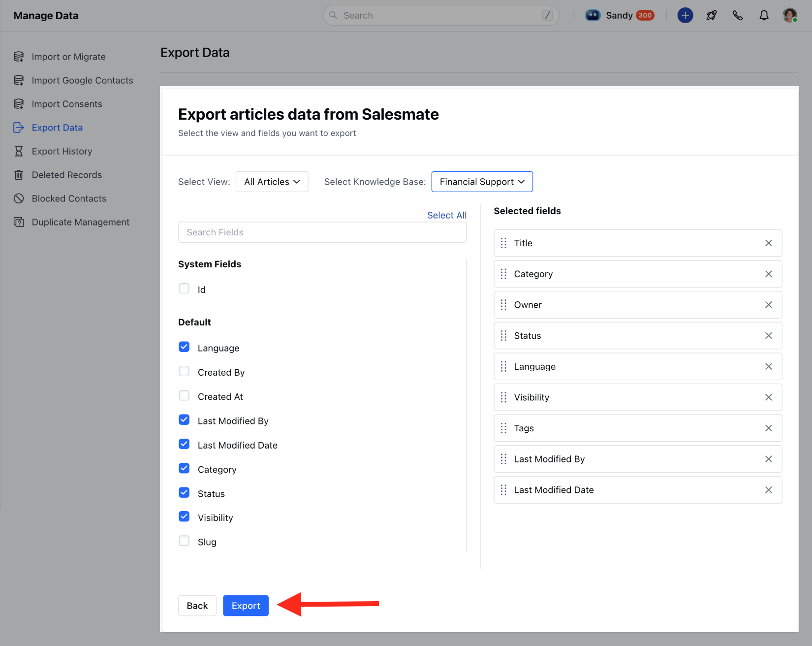This screenshot has width=812, height=646.
Task: Click the Export button
Action: tap(246, 606)
